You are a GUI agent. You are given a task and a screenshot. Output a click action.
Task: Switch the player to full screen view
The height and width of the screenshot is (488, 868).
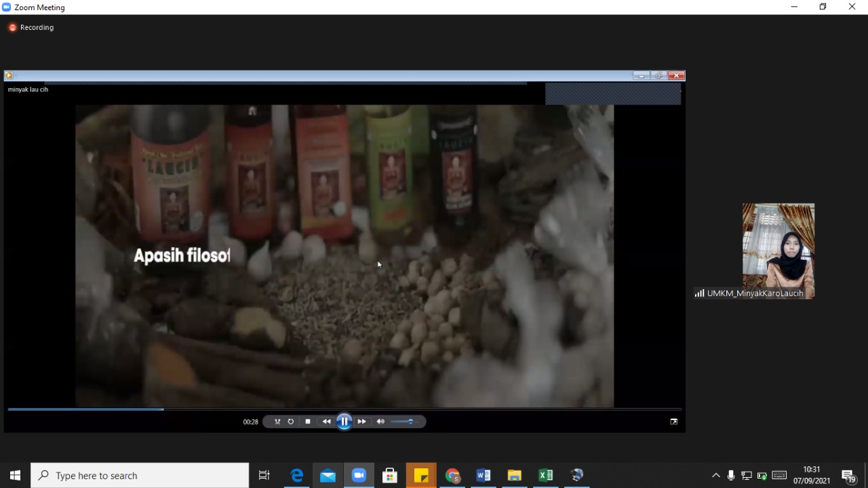[673, 421]
